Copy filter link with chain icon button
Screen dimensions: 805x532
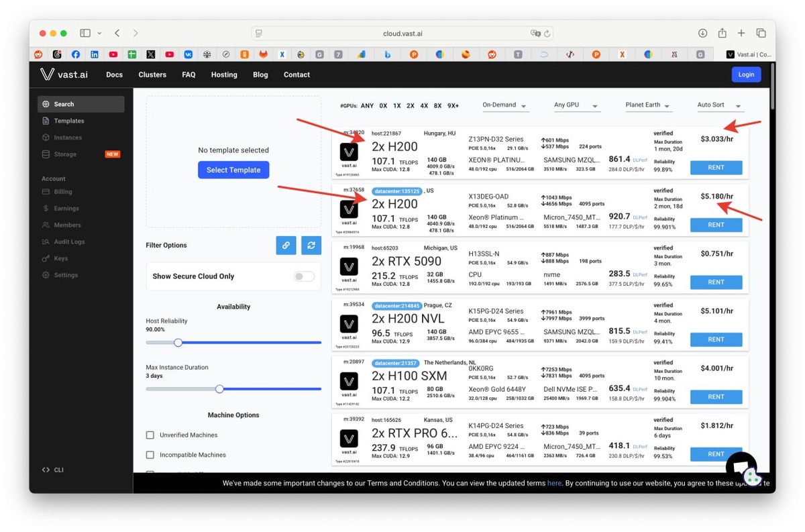coord(286,246)
